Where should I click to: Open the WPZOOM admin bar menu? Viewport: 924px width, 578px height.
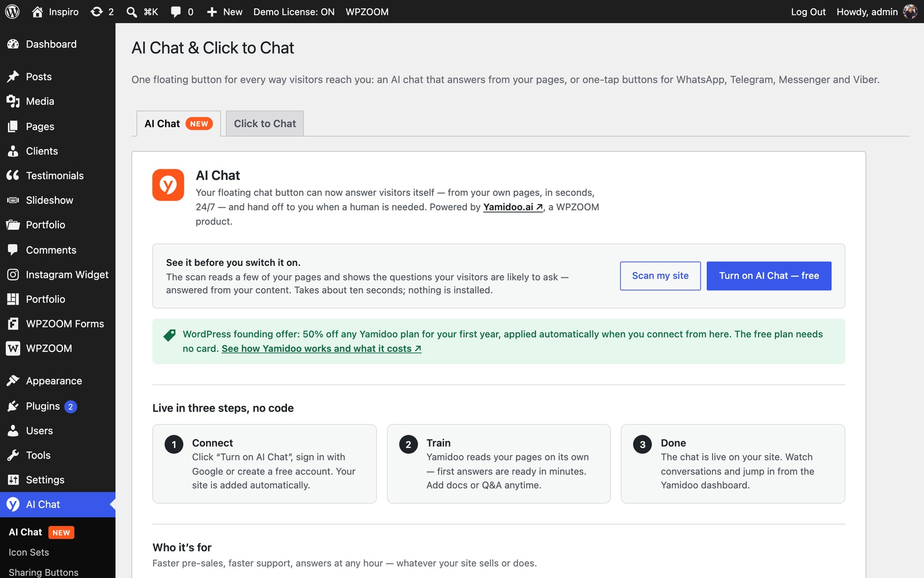click(x=367, y=12)
